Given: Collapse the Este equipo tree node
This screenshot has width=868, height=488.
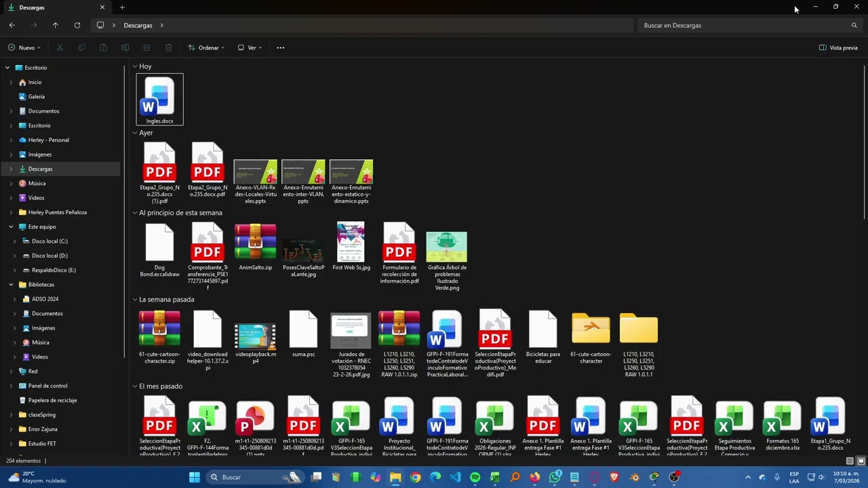Looking at the screenshot, I should point(11,227).
